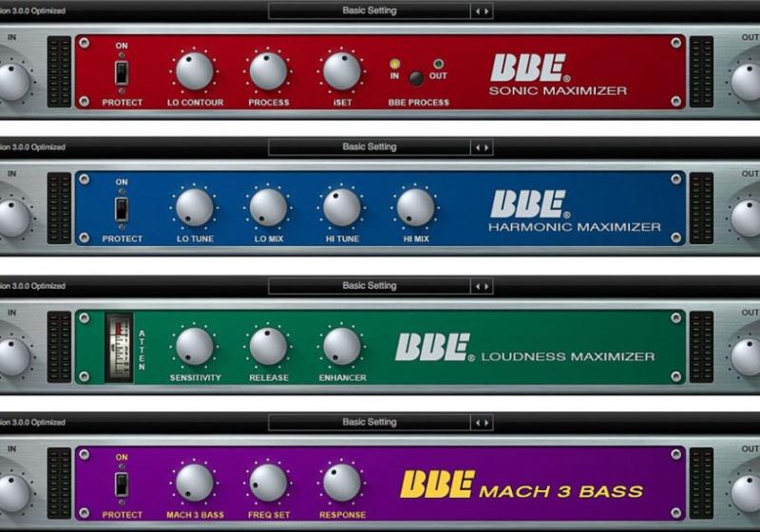
Task: Click the LO MIX knob
Action: 268,207
